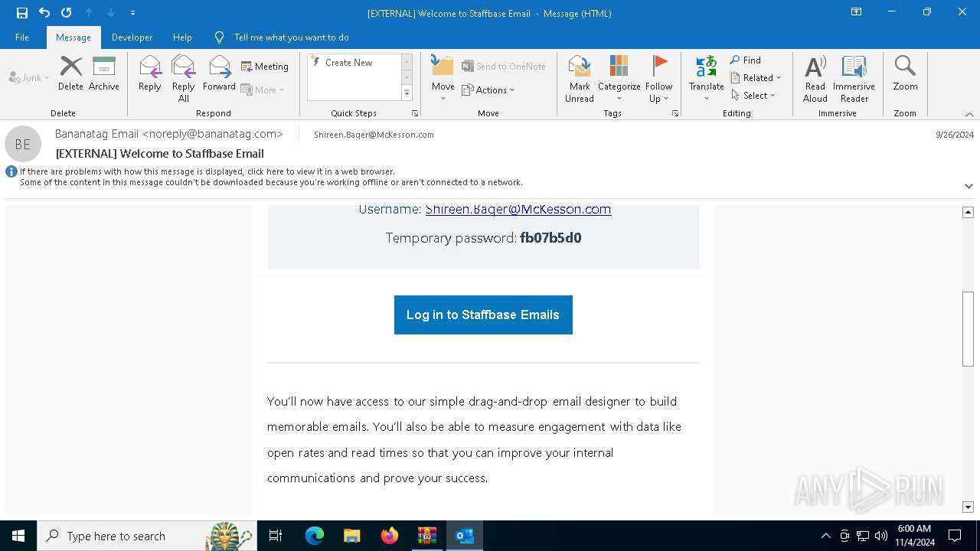
Task: Open File Explorer from taskbar
Action: coord(352,536)
